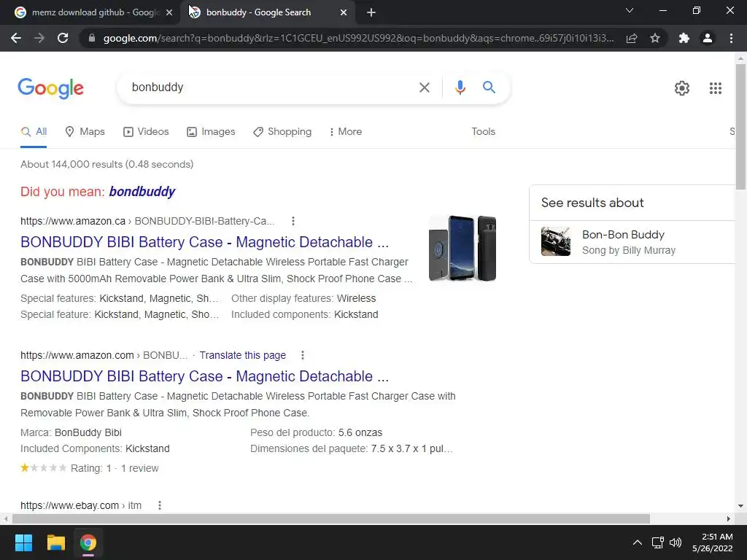Share this page using the share icon

point(632,38)
